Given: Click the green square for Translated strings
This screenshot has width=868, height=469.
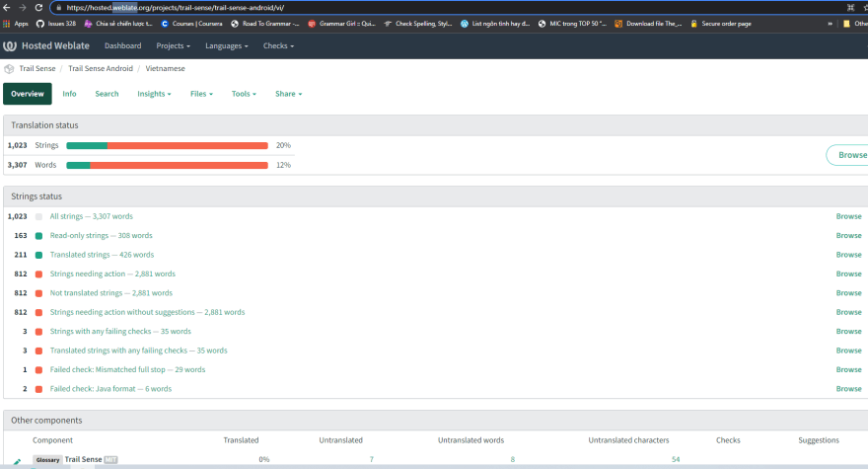Looking at the screenshot, I should 38,255.
